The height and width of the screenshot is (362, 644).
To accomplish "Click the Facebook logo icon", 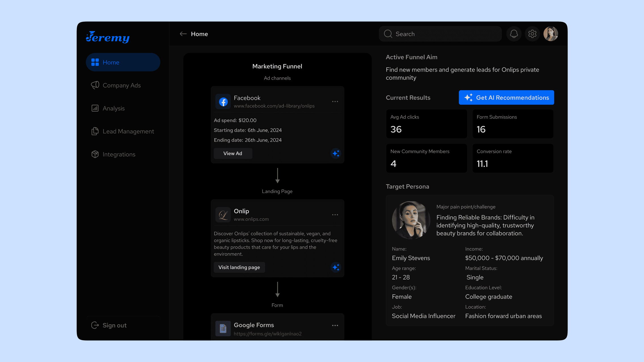I will [x=223, y=101].
